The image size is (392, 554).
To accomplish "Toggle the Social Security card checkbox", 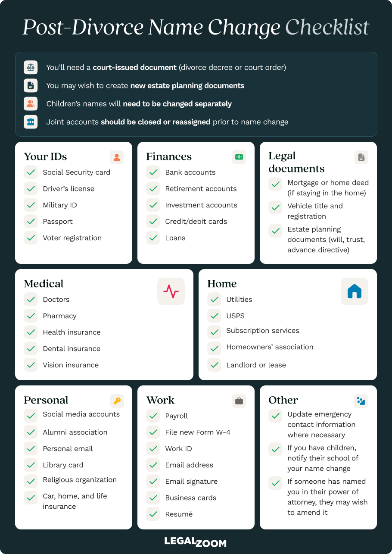I will [x=31, y=172].
